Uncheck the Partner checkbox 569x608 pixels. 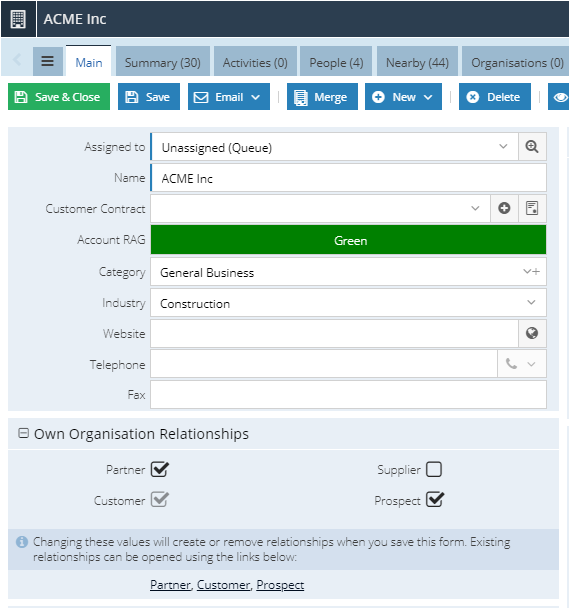[x=160, y=470]
